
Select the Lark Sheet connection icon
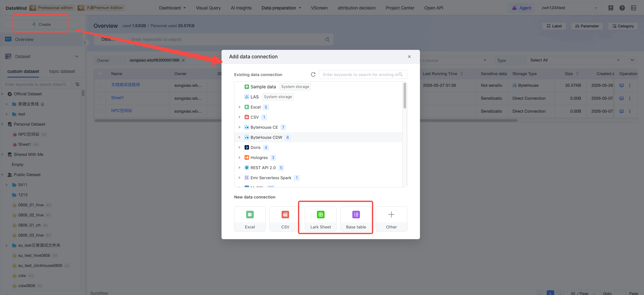click(x=320, y=215)
